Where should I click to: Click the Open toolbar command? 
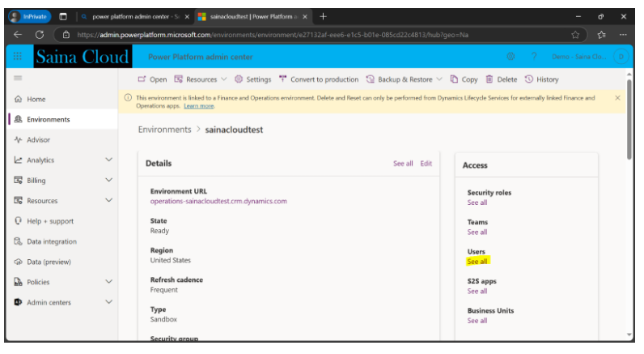(152, 79)
